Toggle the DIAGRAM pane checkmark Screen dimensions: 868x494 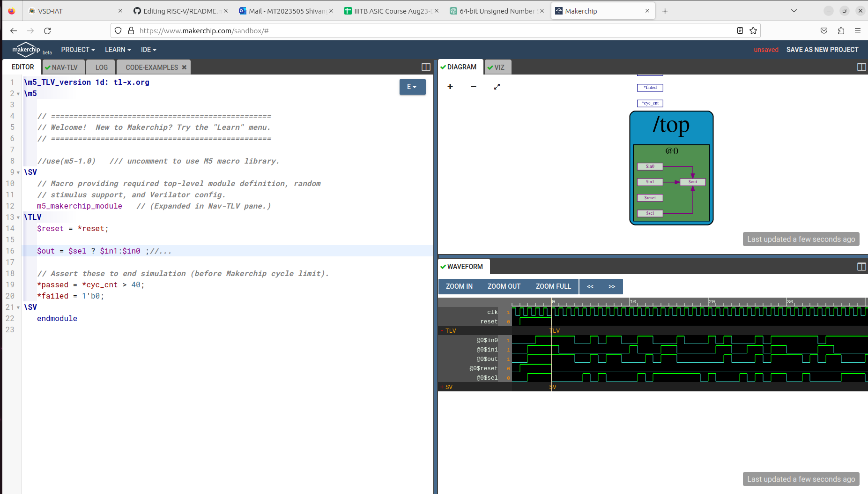tap(443, 67)
